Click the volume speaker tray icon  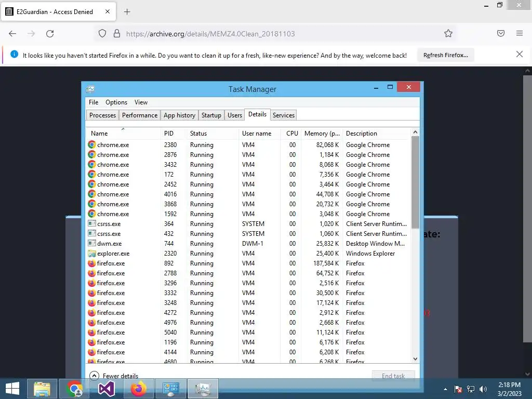pyautogui.click(x=483, y=389)
